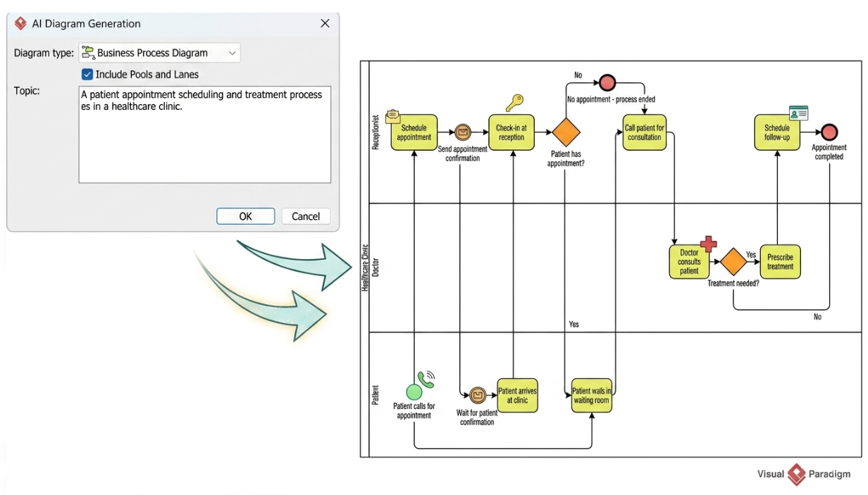Click inside the Topic text field
The width and height of the screenshot is (868, 495).
tap(204, 134)
